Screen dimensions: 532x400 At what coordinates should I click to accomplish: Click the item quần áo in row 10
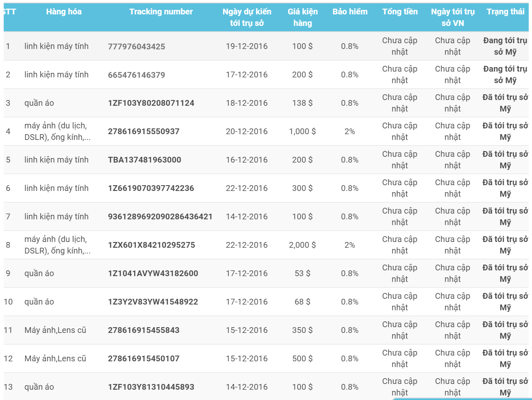point(39,302)
